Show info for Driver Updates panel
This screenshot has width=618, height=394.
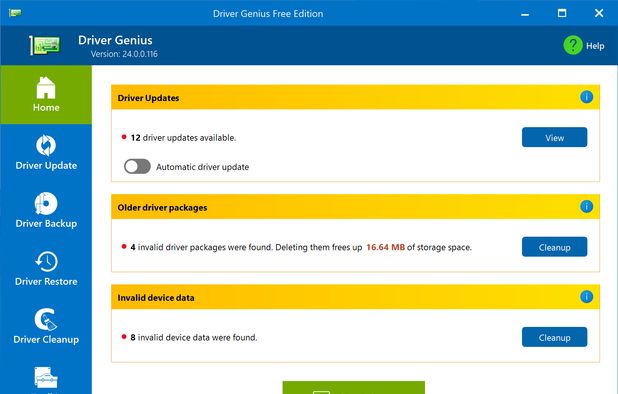(x=586, y=97)
